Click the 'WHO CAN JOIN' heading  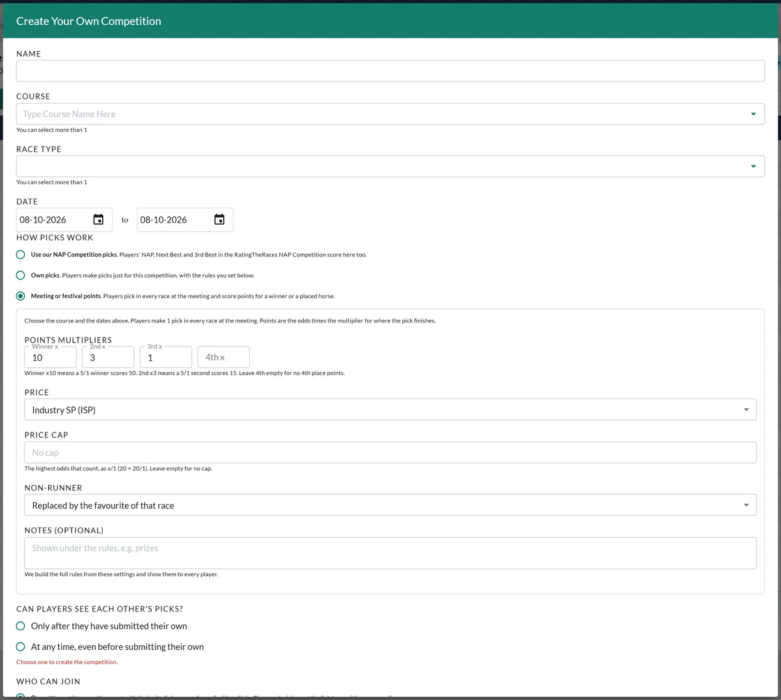click(48, 682)
